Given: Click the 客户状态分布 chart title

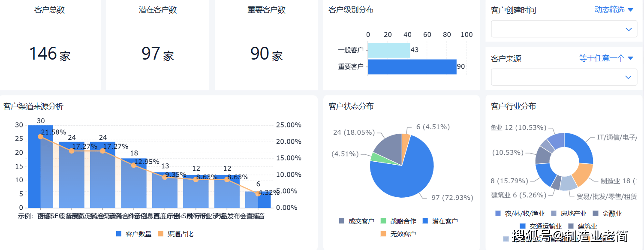Looking at the screenshot, I should (x=351, y=106).
